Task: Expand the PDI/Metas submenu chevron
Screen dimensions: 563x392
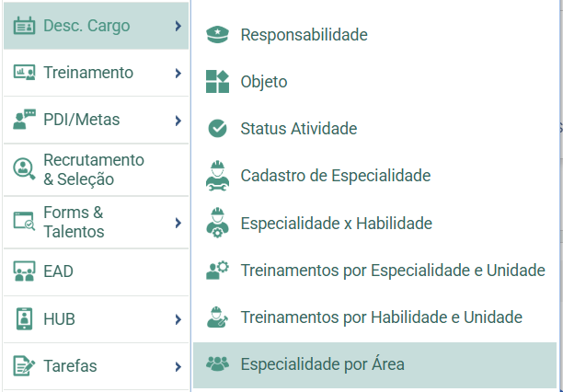Action: [178, 121]
